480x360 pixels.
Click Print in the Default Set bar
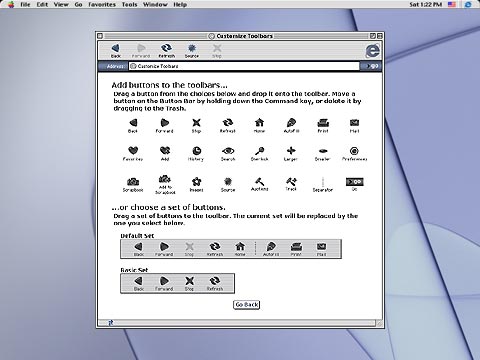click(296, 249)
